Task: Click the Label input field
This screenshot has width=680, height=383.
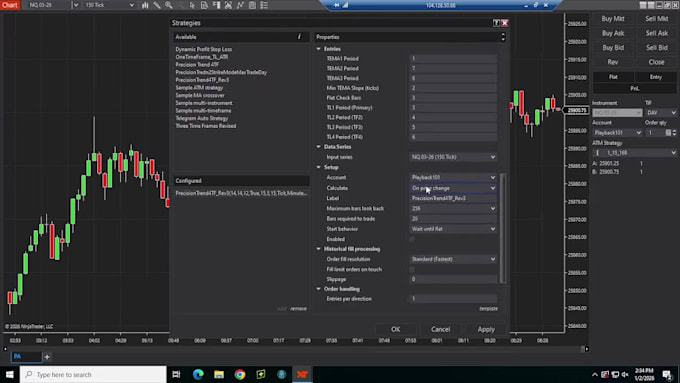Action: click(x=453, y=198)
